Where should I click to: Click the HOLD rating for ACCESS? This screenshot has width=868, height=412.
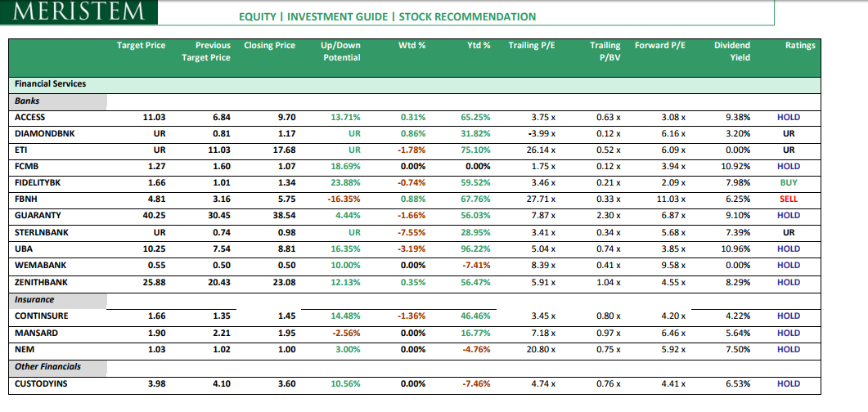(x=789, y=117)
